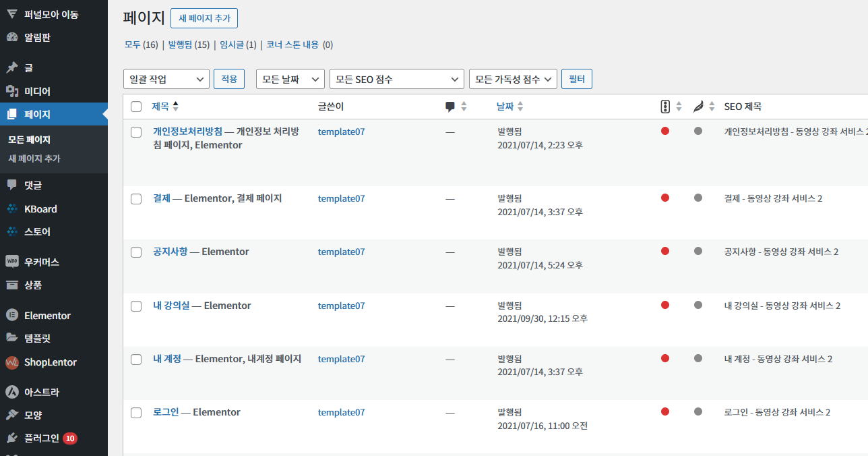Open the 공지사항 page title link
The width and height of the screenshot is (868, 456).
170,252
